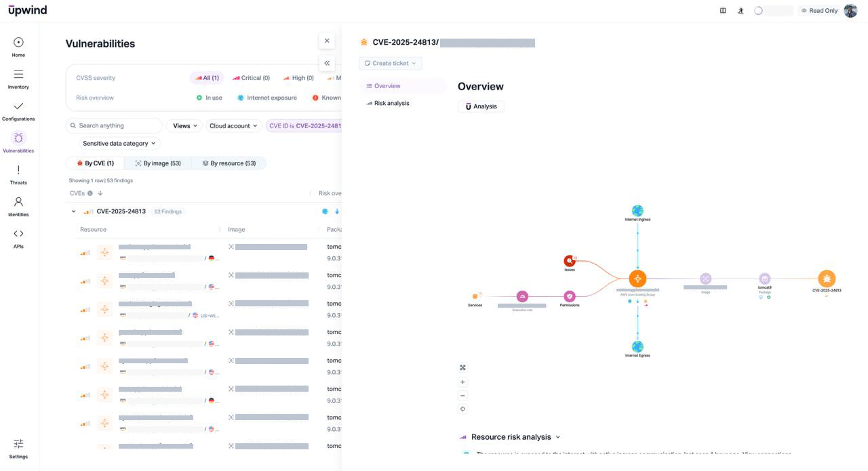This screenshot has height=471, width=868.
Task: Expand the Cloud account filter dropdown
Action: coord(233,126)
